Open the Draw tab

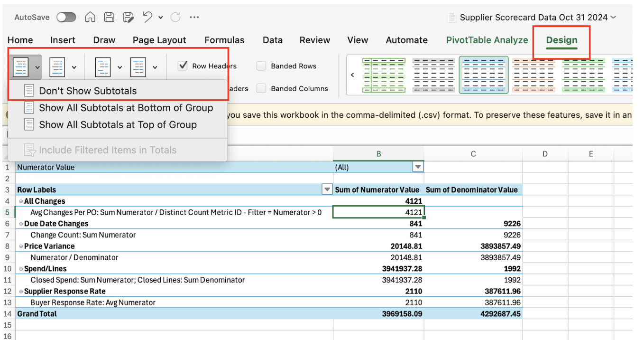click(104, 40)
